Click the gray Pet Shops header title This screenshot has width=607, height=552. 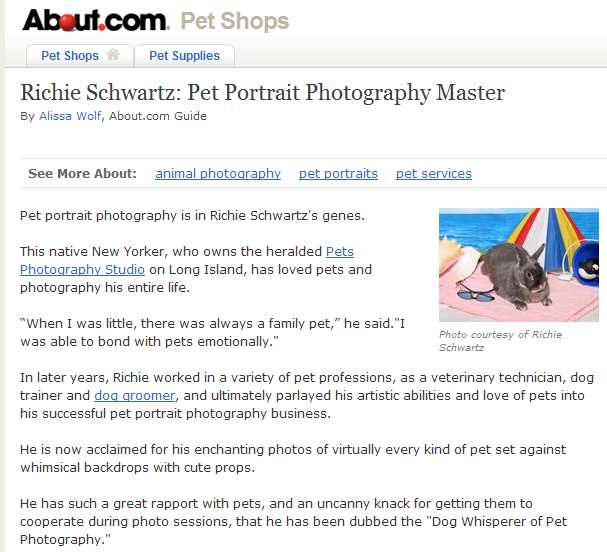[234, 20]
